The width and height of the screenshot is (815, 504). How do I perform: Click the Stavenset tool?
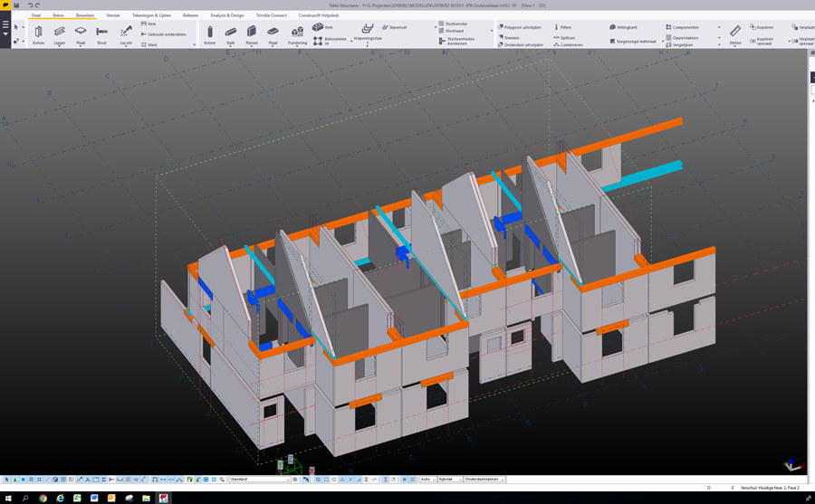click(395, 27)
